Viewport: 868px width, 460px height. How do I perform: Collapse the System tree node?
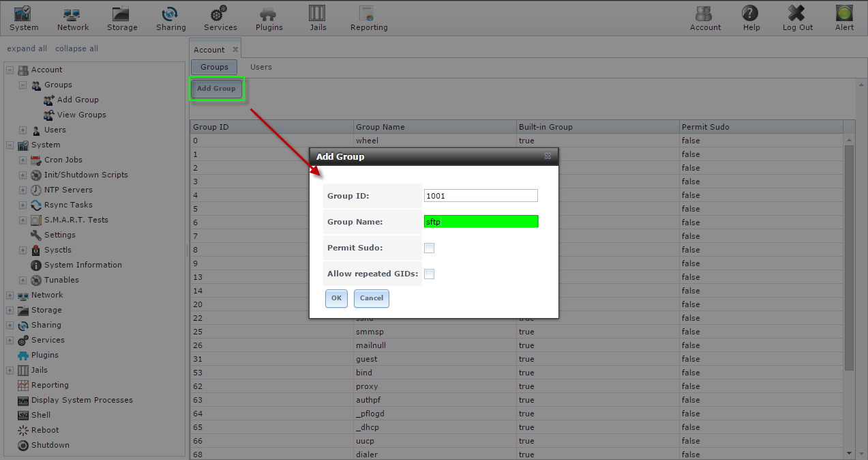coord(10,145)
